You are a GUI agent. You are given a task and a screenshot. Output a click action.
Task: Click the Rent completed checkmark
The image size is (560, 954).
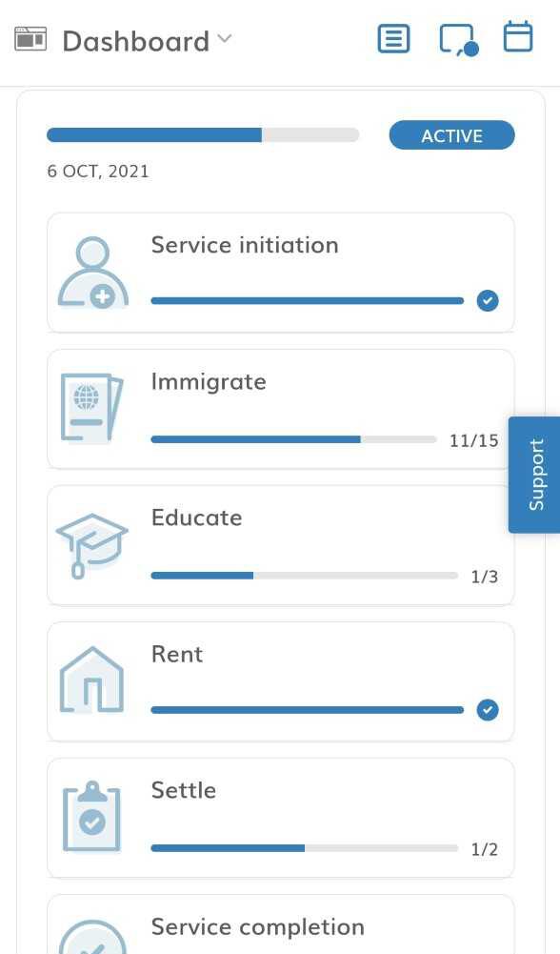[488, 709]
